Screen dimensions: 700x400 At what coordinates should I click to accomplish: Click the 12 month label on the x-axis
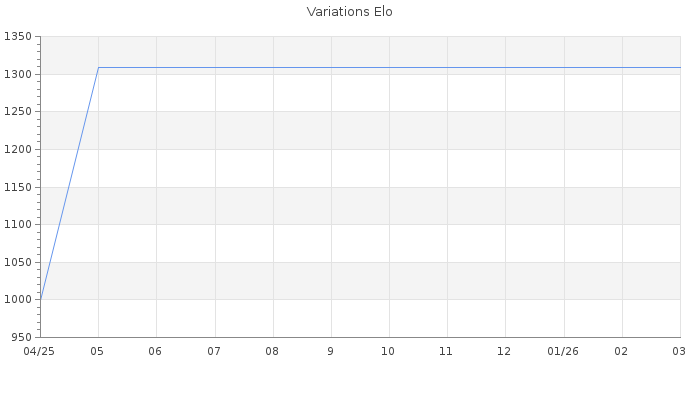(504, 352)
